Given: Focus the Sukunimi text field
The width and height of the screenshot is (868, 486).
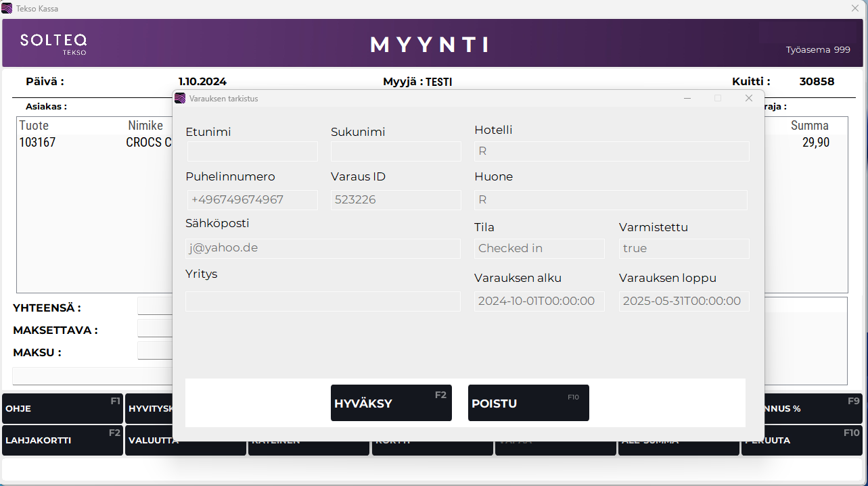Looking at the screenshot, I should [x=396, y=151].
